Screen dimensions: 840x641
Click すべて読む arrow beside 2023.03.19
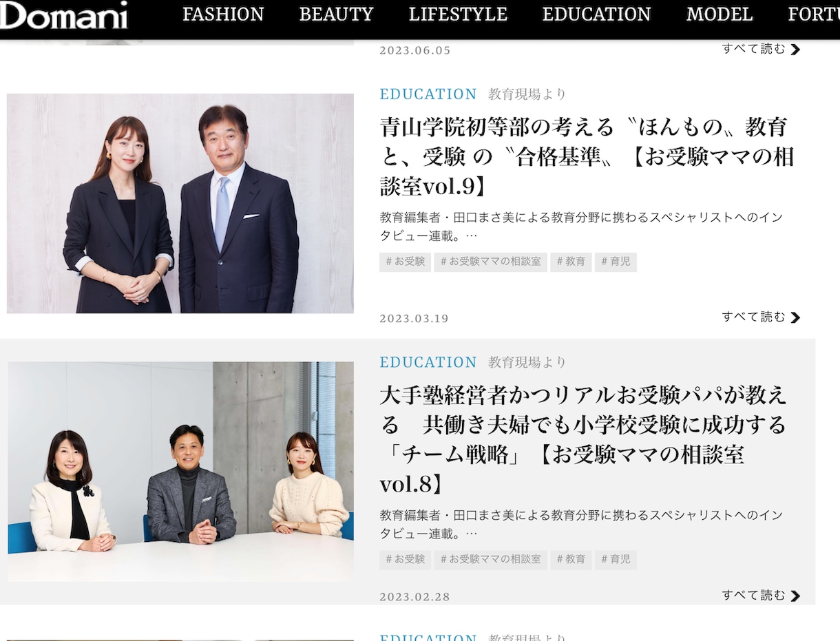coord(796,317)
